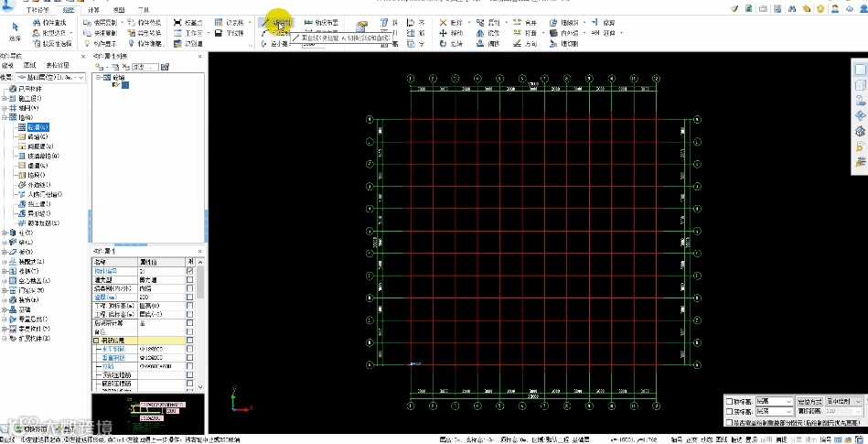Switch to 表格算量 tab in navigator

[x=57, y=65]
